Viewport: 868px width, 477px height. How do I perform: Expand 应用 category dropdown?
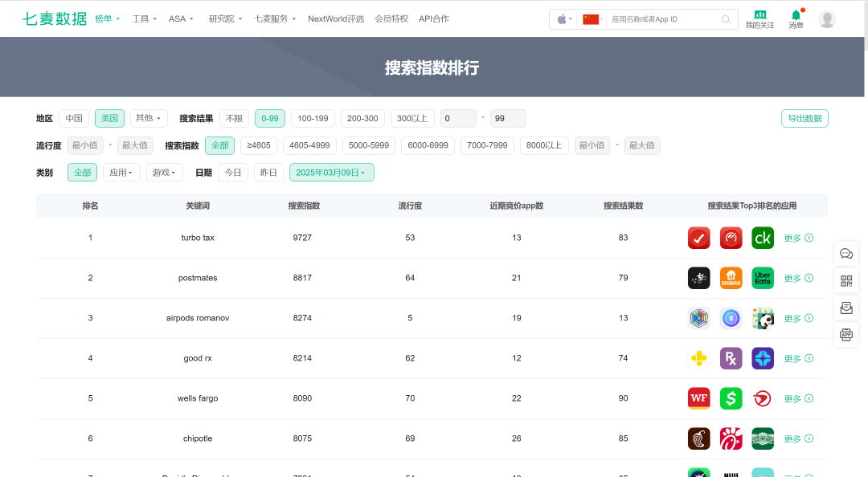coord(121,173)
